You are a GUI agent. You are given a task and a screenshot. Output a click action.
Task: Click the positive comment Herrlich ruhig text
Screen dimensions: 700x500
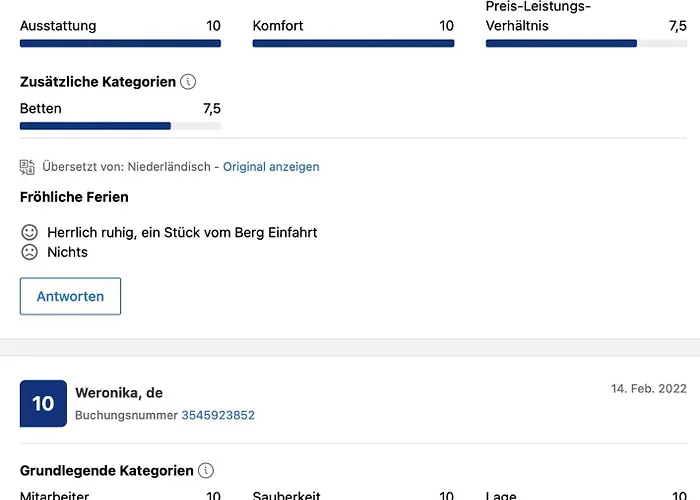point(182,232)
